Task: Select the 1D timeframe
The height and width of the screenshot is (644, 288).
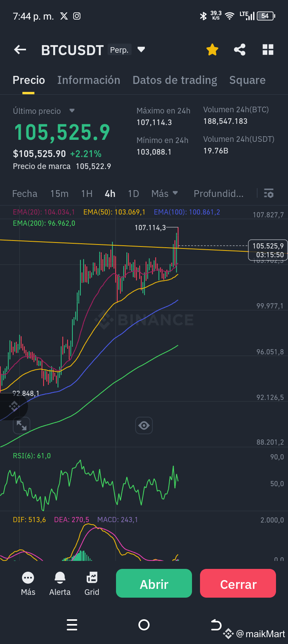Action: [133, 194]
